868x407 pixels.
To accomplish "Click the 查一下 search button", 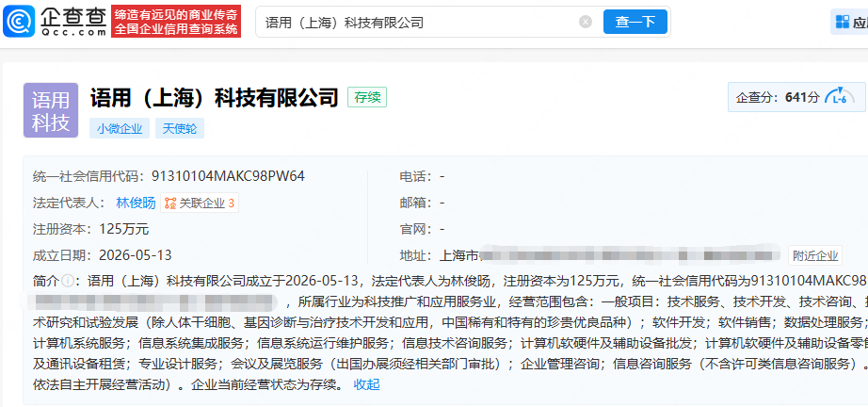I will point(635,22).
